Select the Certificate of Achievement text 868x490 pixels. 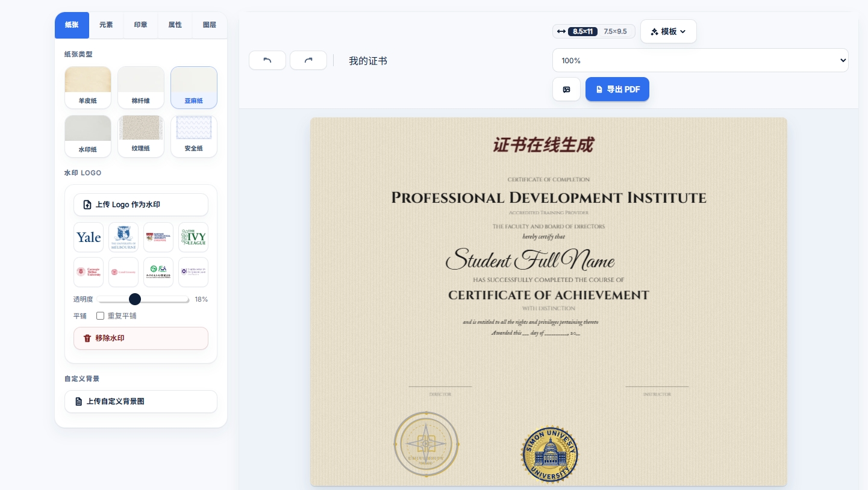coord(549,295)
